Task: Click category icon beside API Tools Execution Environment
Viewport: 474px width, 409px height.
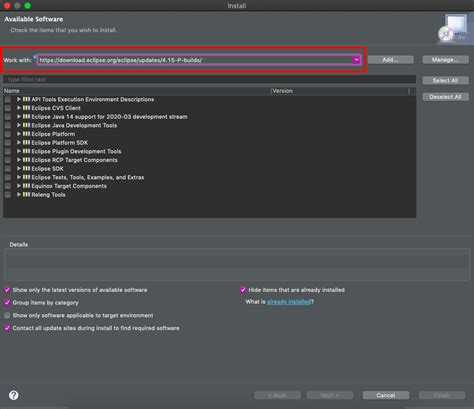Action: [26, 99]
